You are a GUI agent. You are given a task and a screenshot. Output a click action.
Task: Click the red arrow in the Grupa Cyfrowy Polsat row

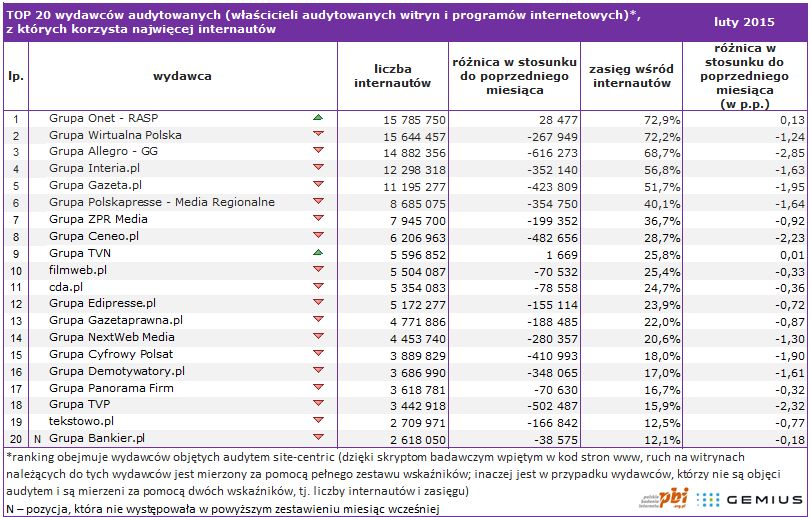pos(318,354)
